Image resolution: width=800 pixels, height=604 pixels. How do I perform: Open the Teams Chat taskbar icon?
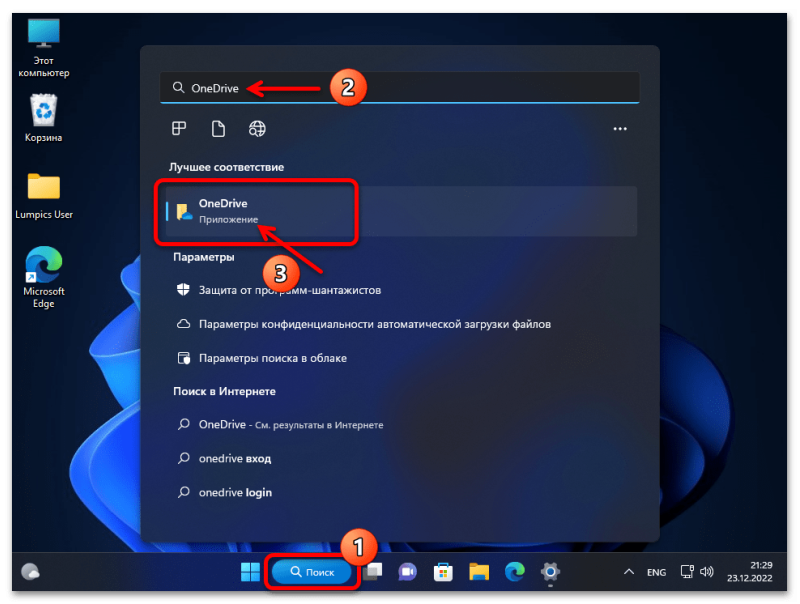point(408,572)
